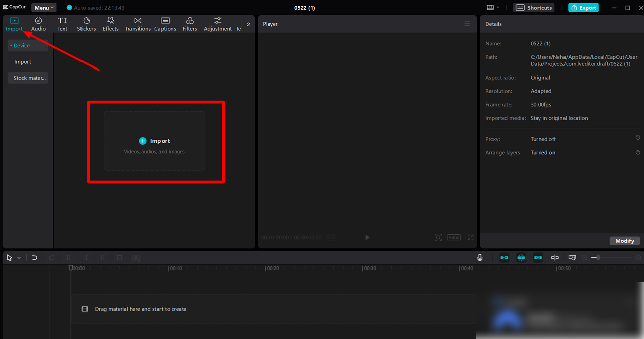
Task: Expand the pointer tool chevron
Action: coord(19,258)
